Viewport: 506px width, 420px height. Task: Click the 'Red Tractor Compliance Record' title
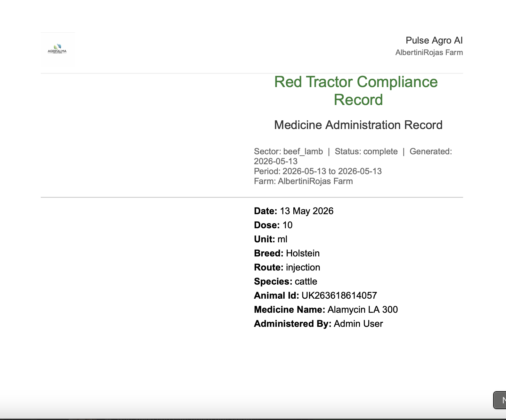[x=356, y=91]
